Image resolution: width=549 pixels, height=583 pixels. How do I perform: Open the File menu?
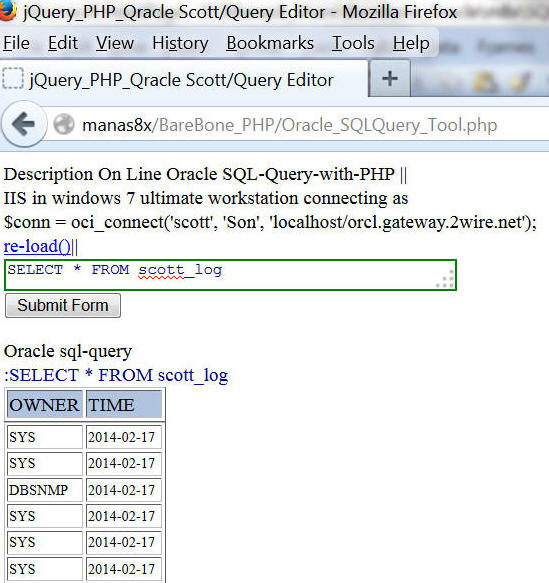[17, 43]
